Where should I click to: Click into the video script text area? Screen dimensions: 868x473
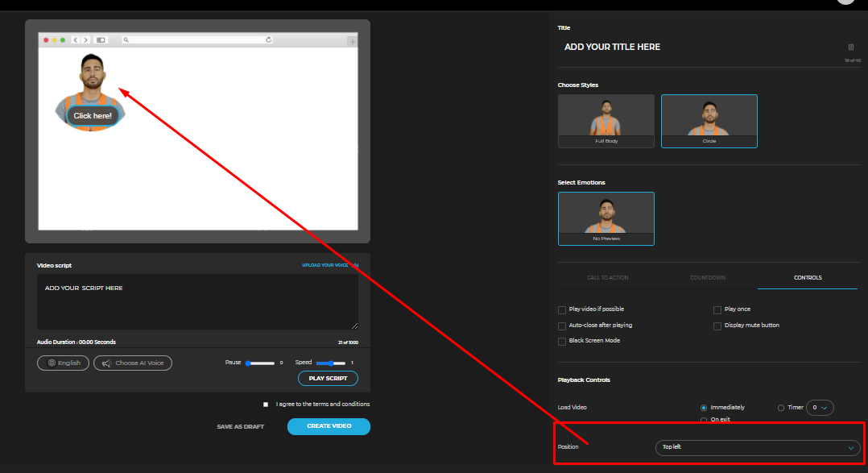point(197,302)
